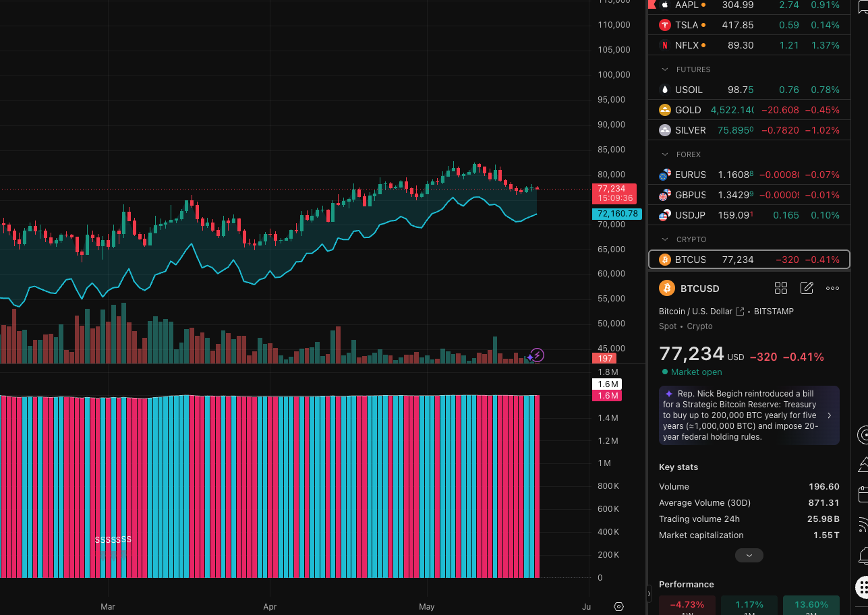Click the Tesla logo icon in watchlist
Viewport: 868px width, 615px height.
click(664, 25)
